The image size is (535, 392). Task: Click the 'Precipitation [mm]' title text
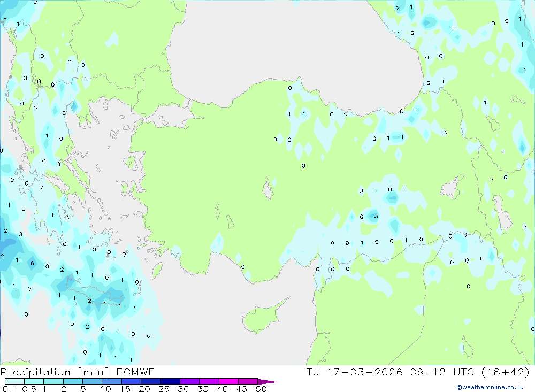coord(55,372)
